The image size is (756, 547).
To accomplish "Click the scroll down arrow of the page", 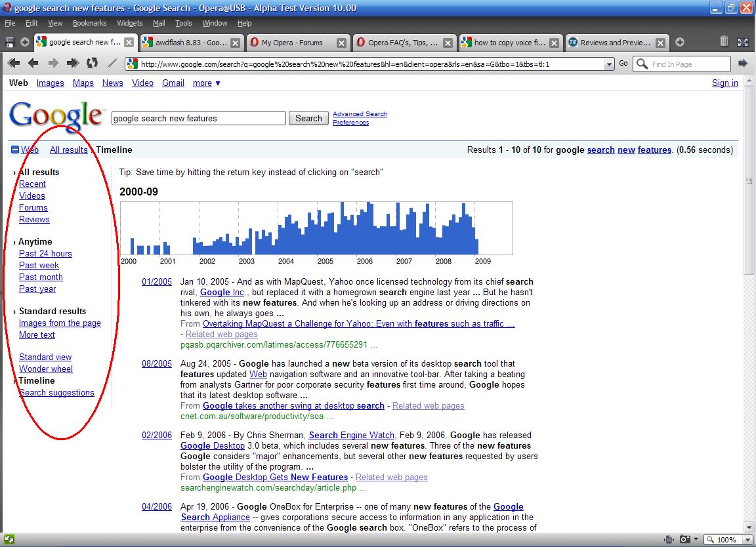I will 749,527.
